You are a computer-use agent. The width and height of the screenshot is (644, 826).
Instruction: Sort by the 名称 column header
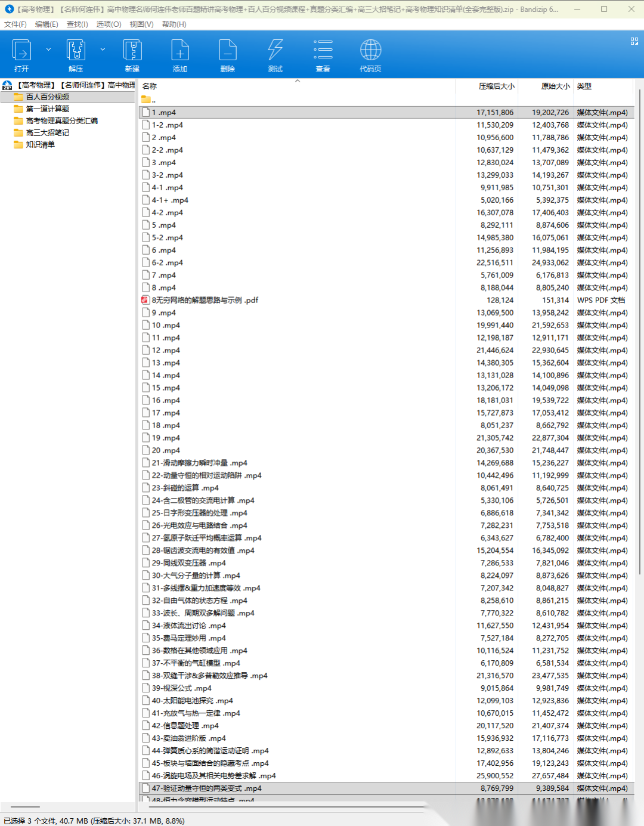pos(150,86)
